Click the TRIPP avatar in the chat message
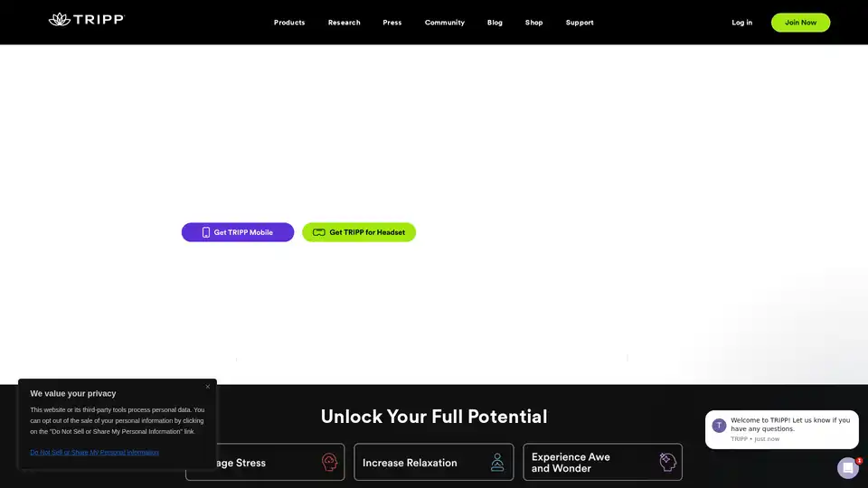Screen dimensions: 868x488 [x=719, y=426]
